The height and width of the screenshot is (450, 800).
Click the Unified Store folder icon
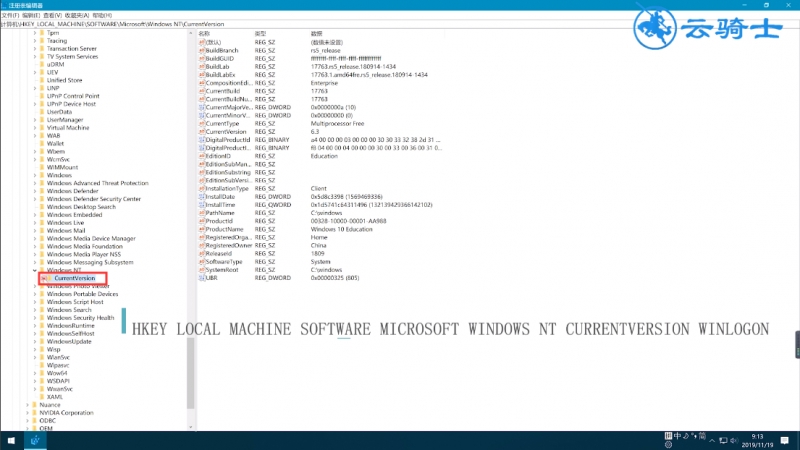[x=42, y=80]
